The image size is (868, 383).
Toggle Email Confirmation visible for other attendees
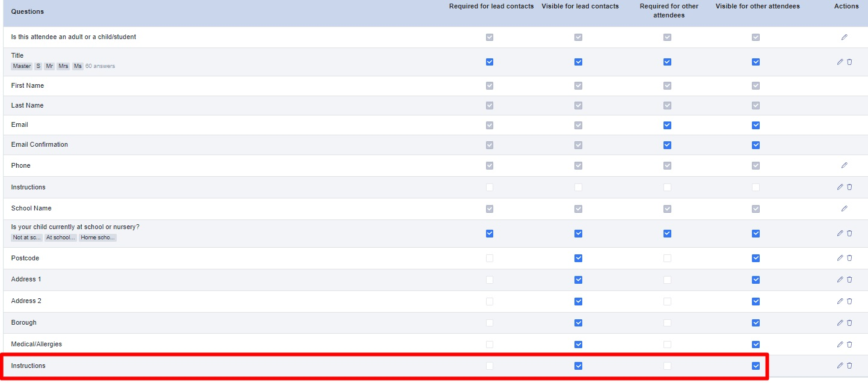click(756, 145)
